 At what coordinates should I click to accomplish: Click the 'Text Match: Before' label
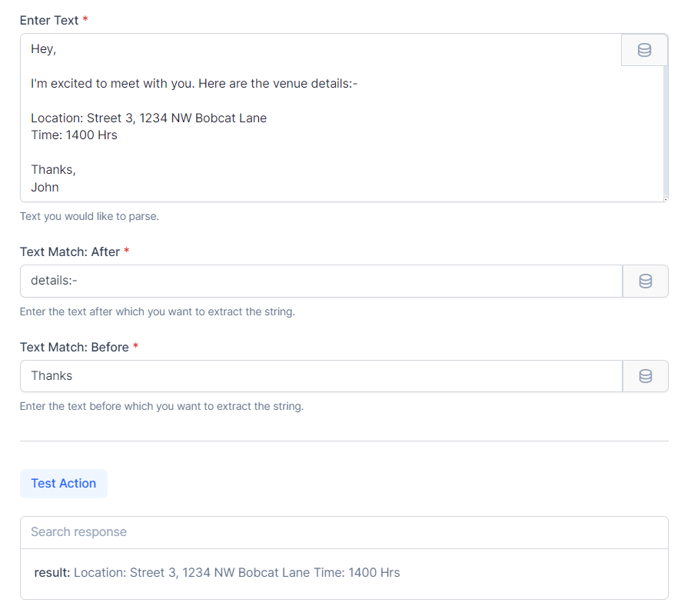74,348
